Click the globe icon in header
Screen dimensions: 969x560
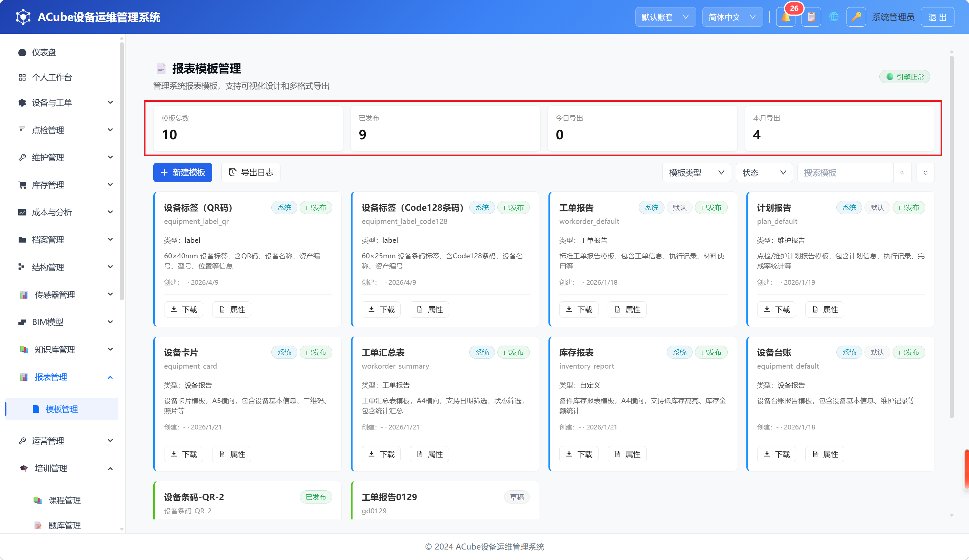coord(834,17)
